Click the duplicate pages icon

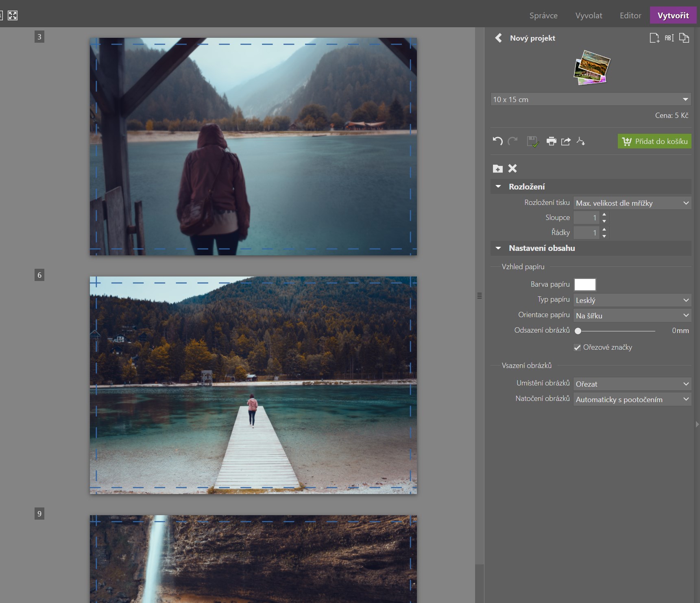[x=684, y=38]
